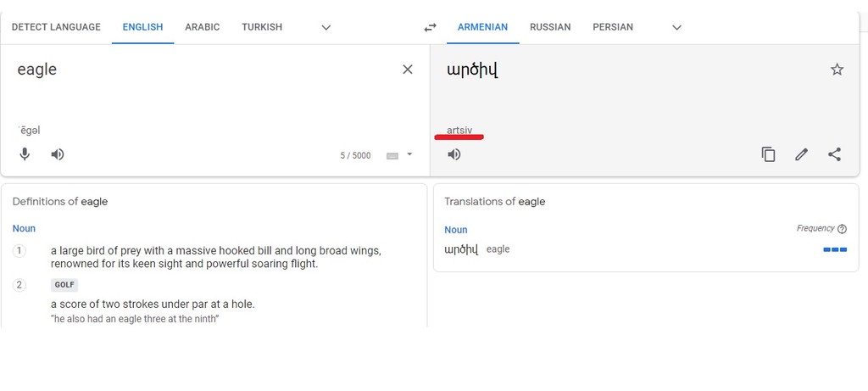Select the Detect Language tab

point(56,27)
